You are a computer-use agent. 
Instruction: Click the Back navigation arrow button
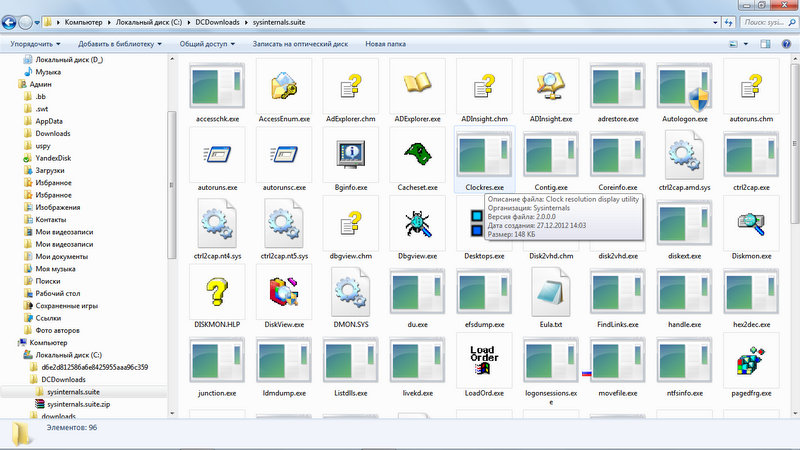click(9, 22)
